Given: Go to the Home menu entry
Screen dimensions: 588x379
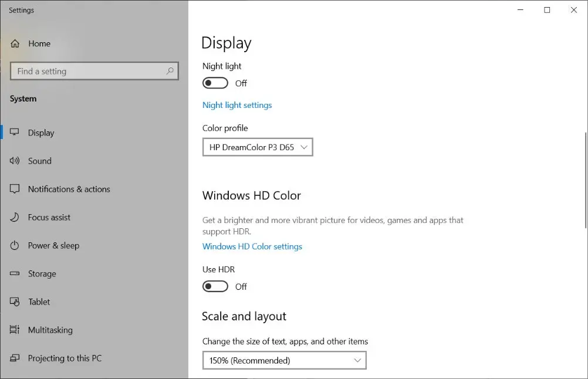Looking at the screenshot, I should (x=39, y=43).
